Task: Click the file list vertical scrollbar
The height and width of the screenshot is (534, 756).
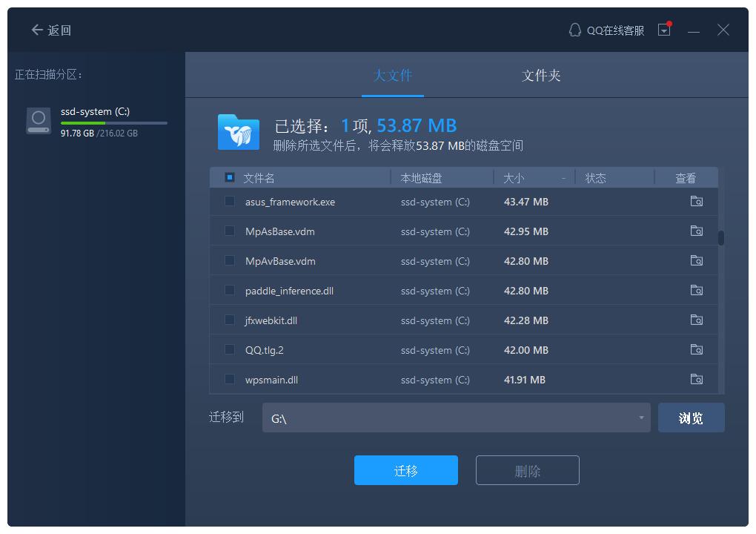Action: (721, 238)
